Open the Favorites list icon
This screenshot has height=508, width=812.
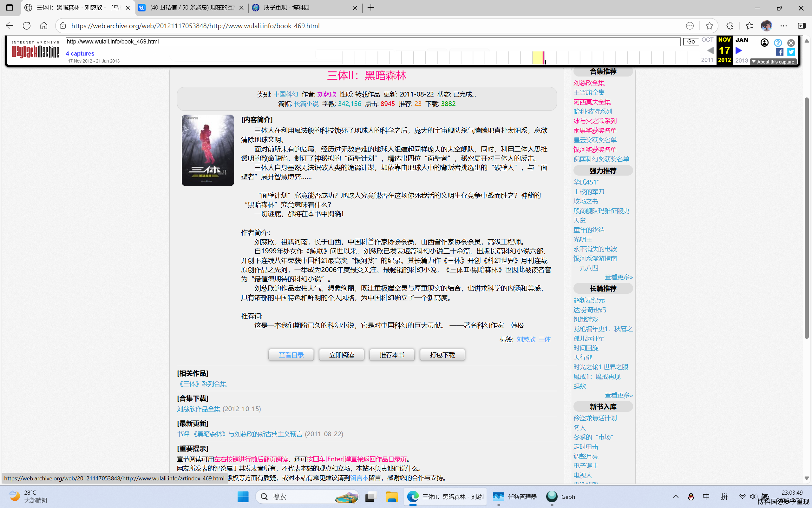749,25
